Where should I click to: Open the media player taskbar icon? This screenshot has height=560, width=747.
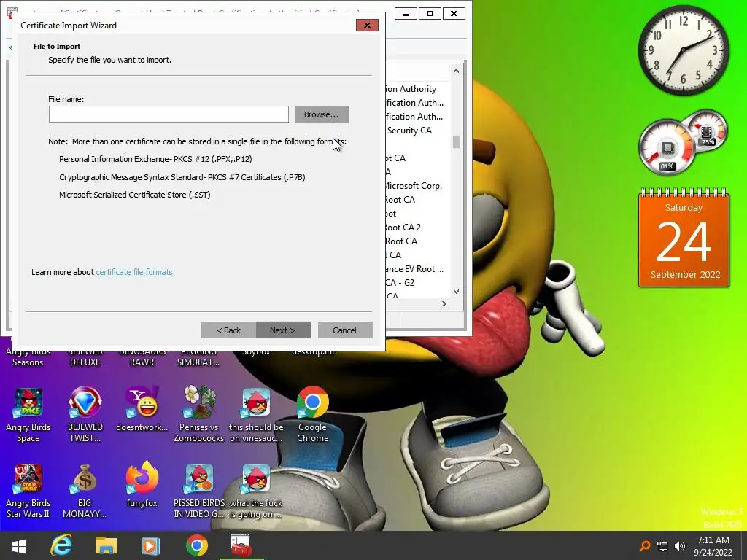click(150, 545)
